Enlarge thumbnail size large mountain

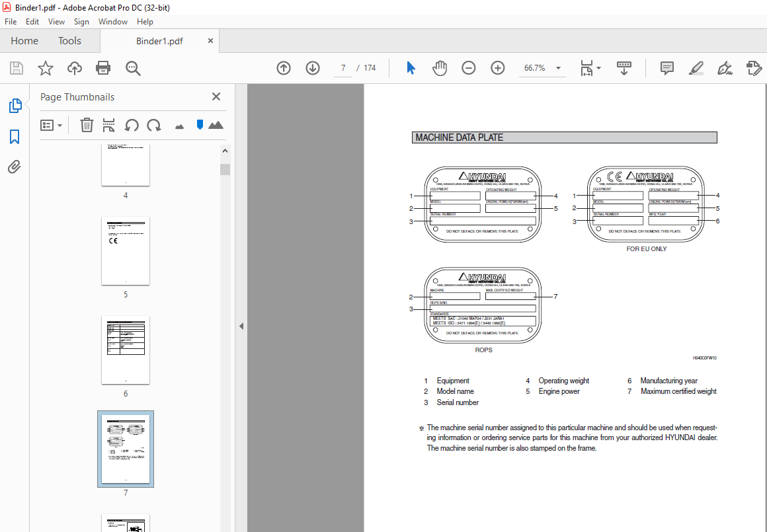click(216, 125)
